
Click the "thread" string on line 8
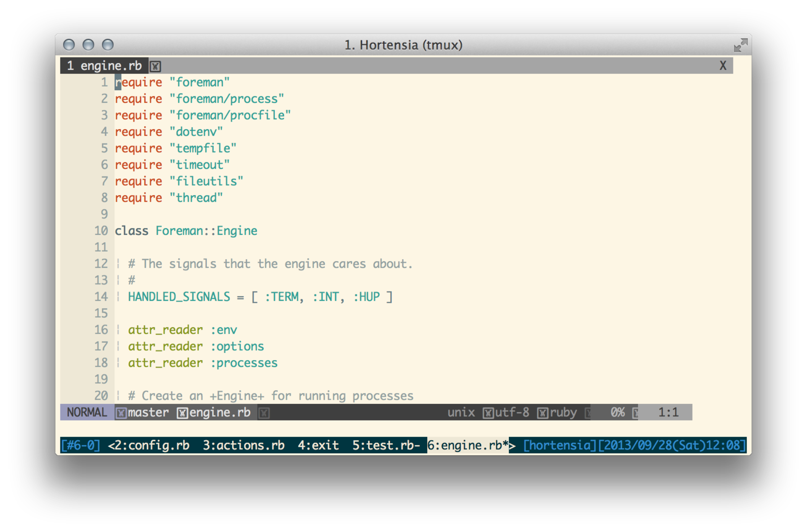click(x=196, y=198)
